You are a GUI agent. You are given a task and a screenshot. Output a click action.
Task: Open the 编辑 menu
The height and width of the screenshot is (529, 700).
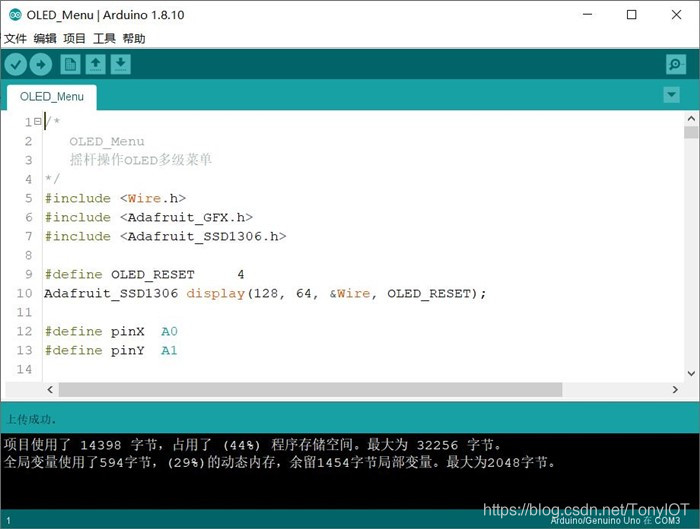point(45,39)
